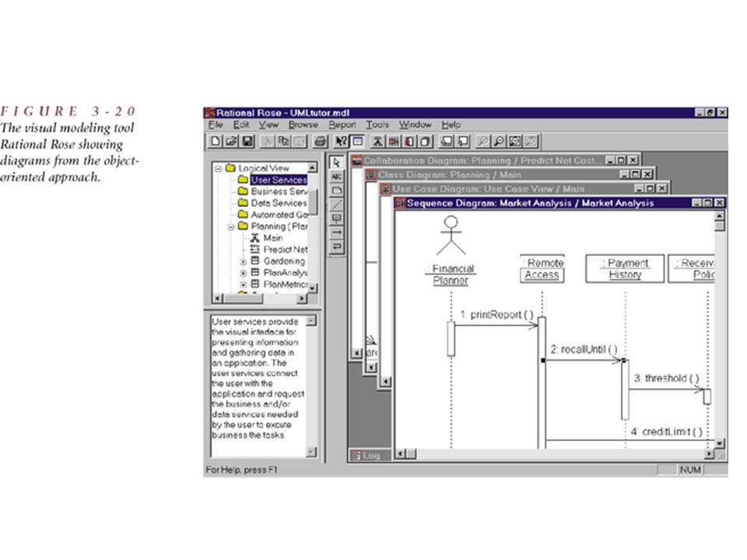Click the documentation pane scroll-down arrow
747x560 pixels.
pos(310,451)
